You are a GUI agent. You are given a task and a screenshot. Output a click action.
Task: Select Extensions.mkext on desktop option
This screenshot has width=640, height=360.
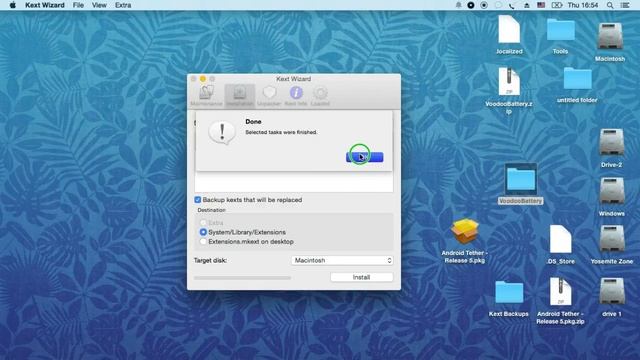point(203,242)
